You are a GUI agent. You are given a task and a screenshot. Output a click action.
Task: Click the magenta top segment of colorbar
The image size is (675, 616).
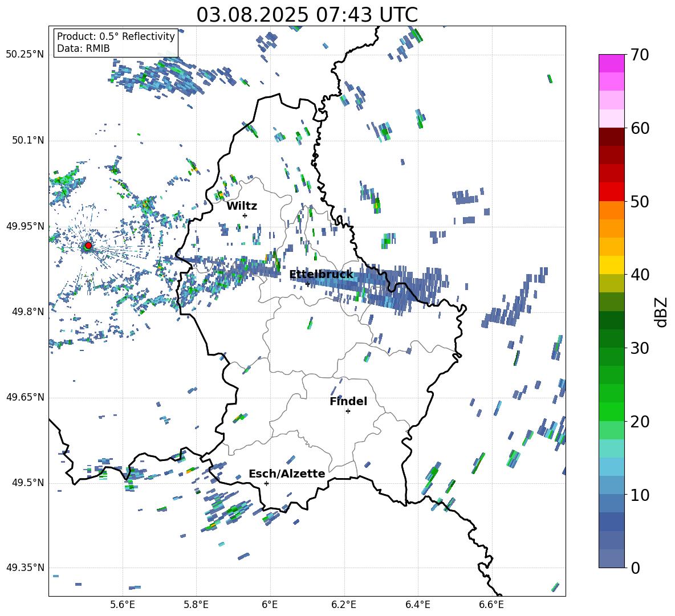(611, 63)
